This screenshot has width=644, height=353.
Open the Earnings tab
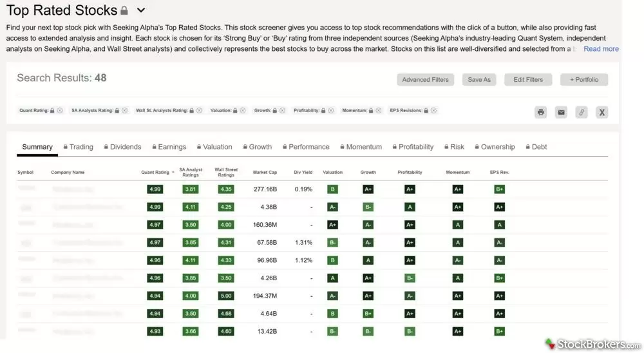(169, 147)
